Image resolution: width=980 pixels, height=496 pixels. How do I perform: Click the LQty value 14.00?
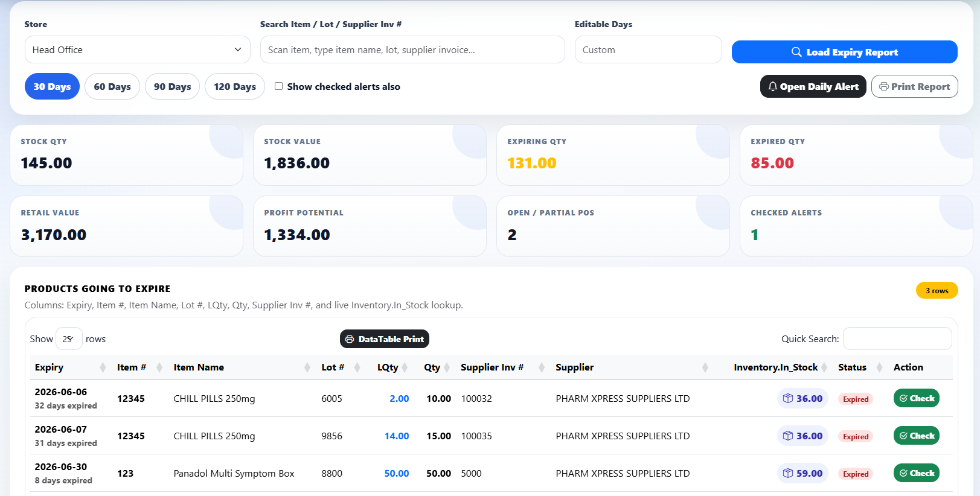coord(397,436)
